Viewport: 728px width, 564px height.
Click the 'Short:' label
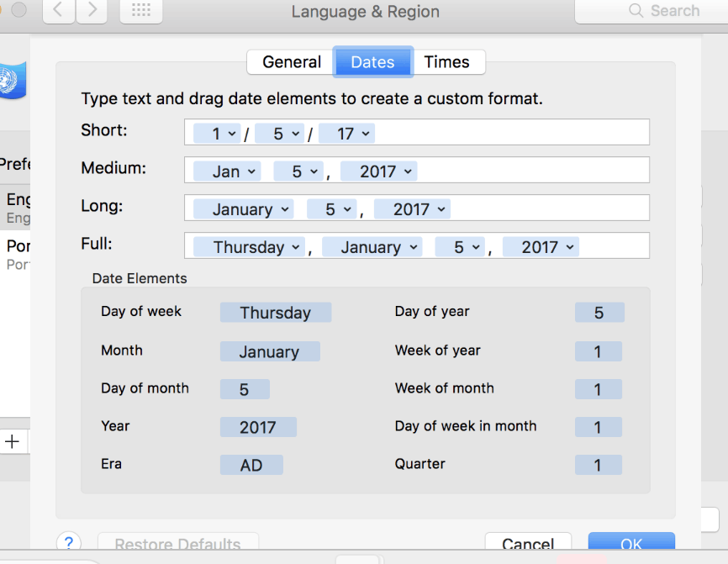[x=104, y=130]
